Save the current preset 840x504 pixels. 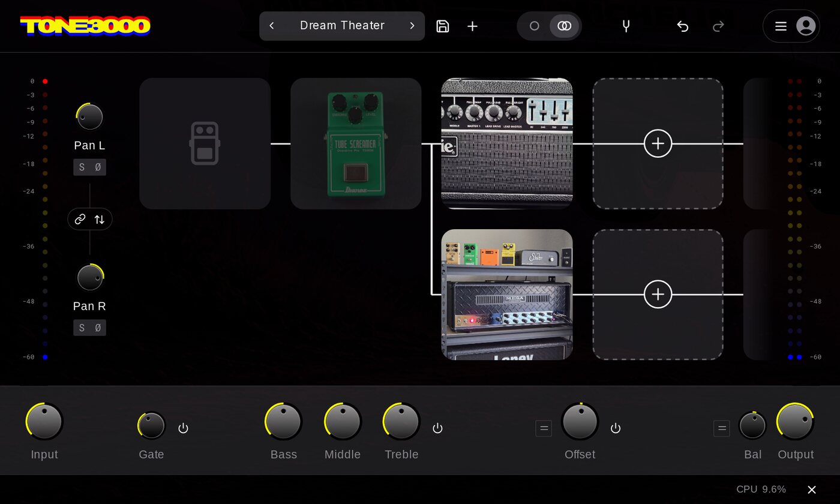(443, 26)
